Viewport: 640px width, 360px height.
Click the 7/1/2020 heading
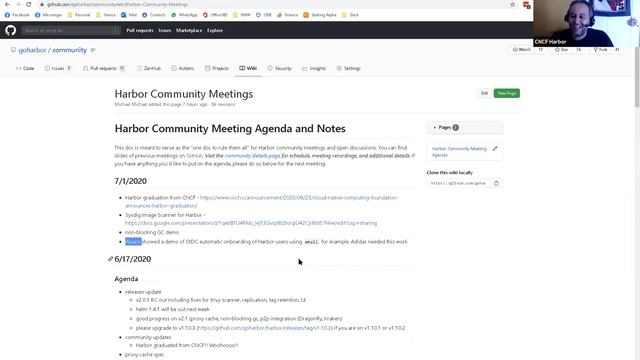[131, 181]
